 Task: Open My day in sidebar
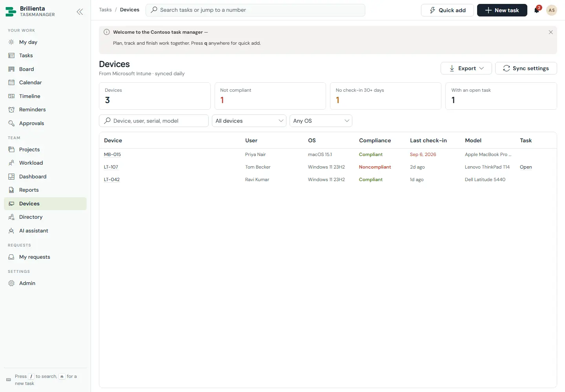pos(45,42)
